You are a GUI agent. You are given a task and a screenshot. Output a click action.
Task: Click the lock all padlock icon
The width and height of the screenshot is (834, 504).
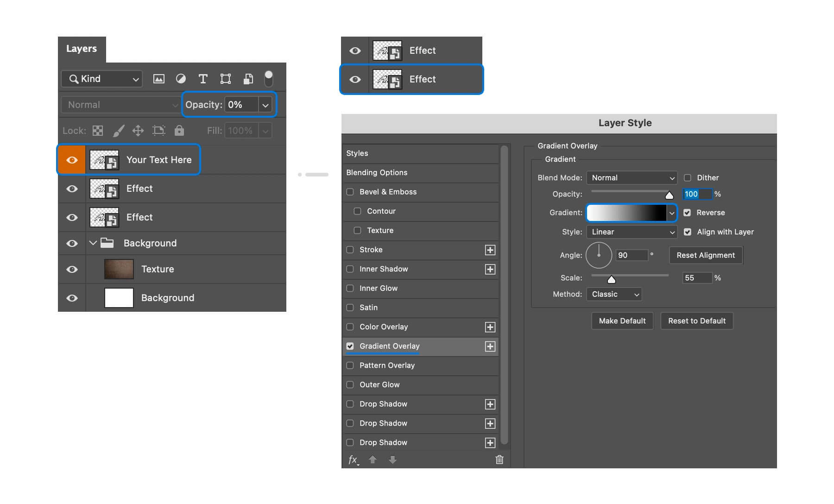point(179,131)
